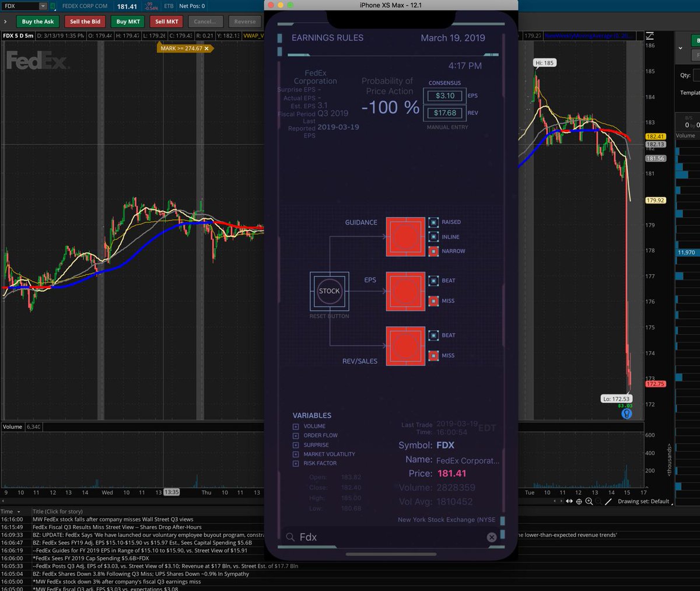Click the search magnifier in the phone search bar

(x=291, y=537)
